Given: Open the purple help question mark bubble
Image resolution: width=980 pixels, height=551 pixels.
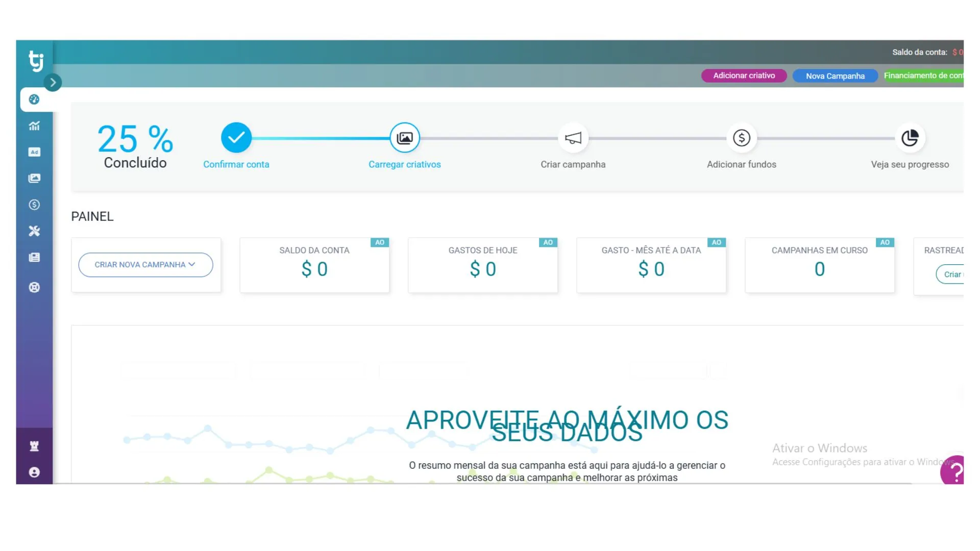Looking at the screenshot, I should tap(953, 470).
